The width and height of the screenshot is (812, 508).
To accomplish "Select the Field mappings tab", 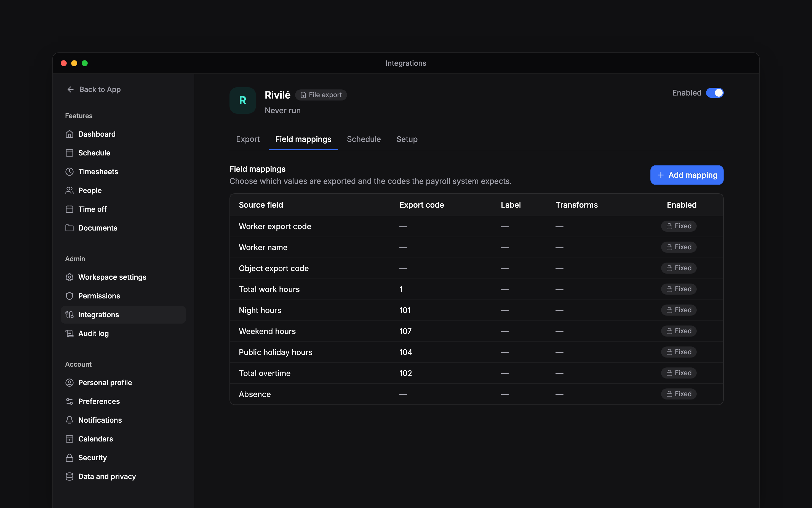I will [x=303, y=139].
